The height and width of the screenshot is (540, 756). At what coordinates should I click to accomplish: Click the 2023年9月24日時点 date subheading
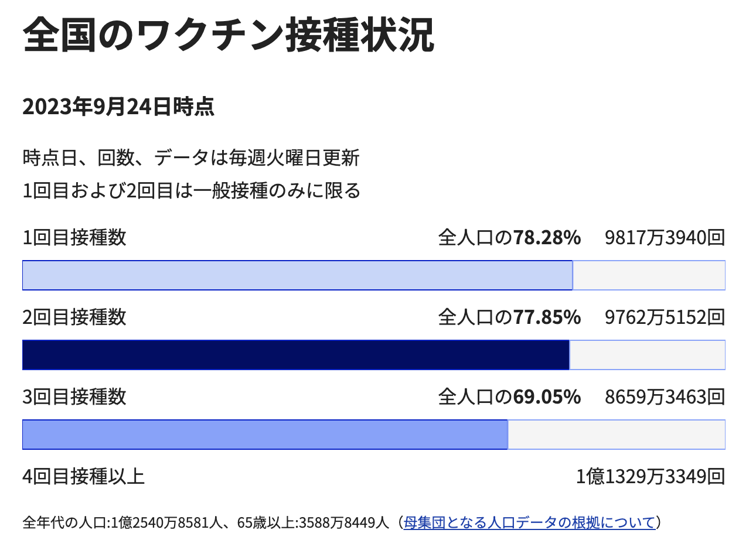point(118,107)
